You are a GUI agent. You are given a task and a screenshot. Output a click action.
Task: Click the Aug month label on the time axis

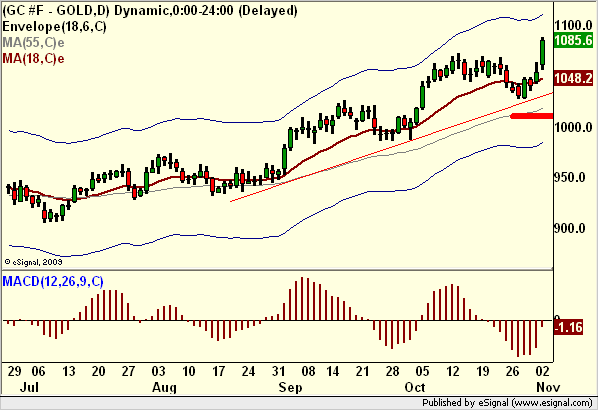pos(164,387)
